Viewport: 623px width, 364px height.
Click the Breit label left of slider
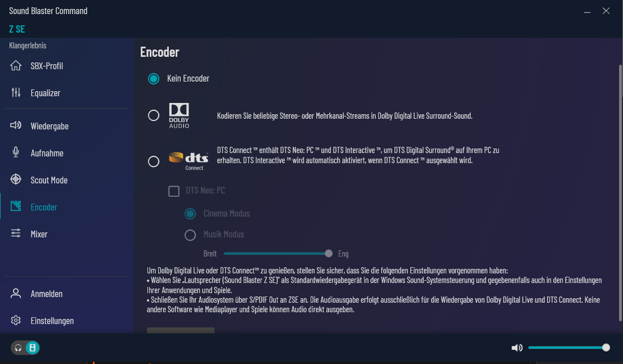210,254
